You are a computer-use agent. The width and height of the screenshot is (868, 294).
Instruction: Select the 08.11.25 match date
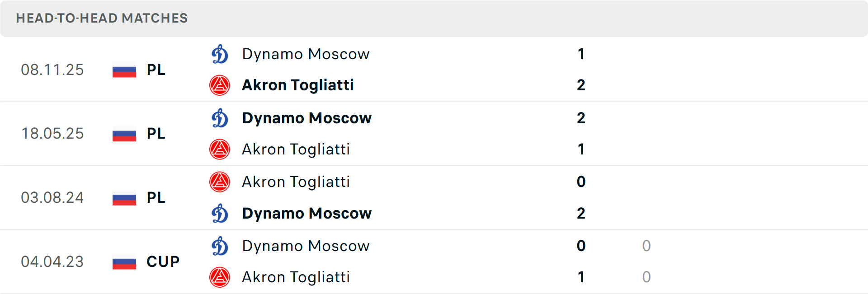click(x=52, y=70)
